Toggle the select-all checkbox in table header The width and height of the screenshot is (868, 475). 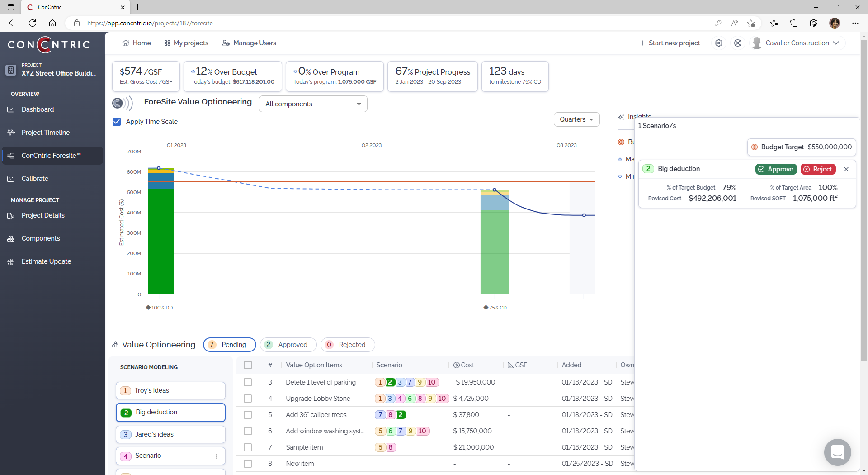[248, 365]
